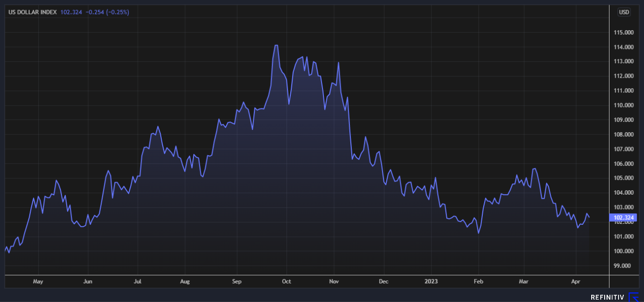Click the −0.254 (−0.25%) change text
The width and height of the screenshot is (644, 302).
[107, 12]
